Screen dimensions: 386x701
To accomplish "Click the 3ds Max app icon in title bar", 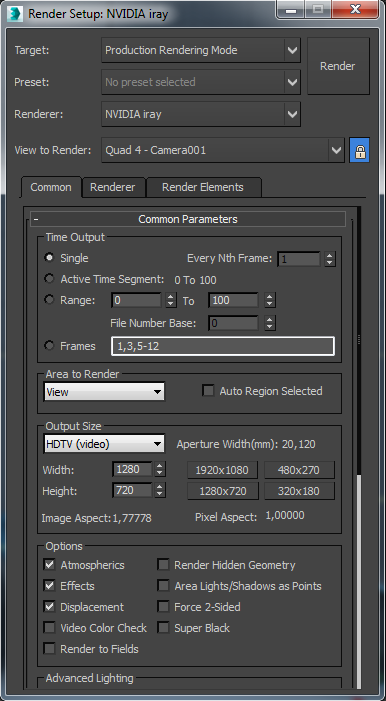I will coord(16,13).
